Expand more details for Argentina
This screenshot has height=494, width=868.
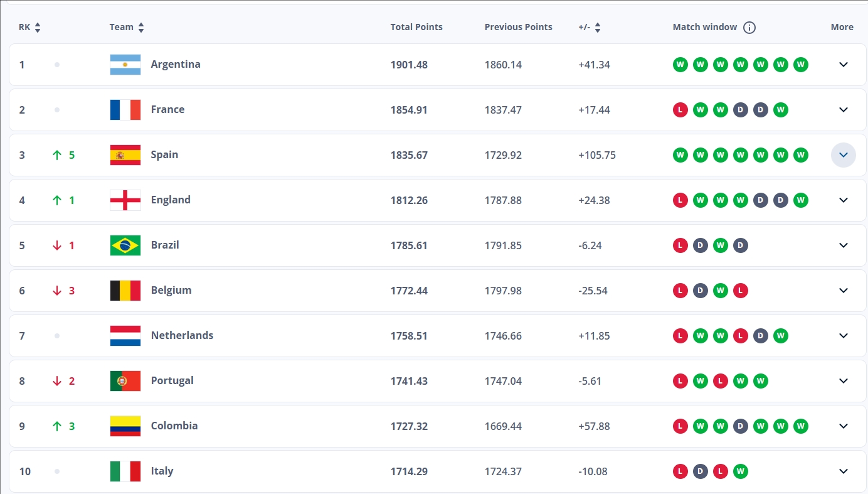[x=844, y=65]
